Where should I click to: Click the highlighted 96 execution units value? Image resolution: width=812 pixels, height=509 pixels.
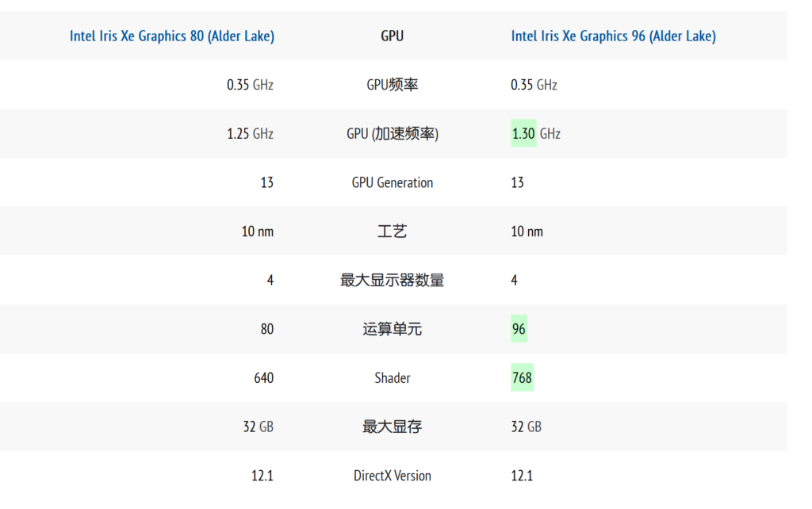pyautogui.click(x=519, y=329)
